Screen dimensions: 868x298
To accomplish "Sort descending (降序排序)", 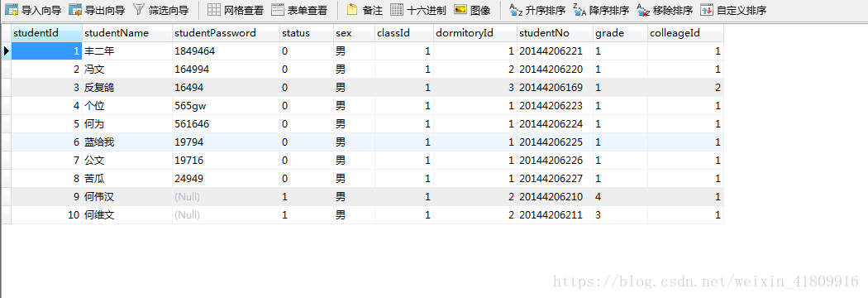I will pos(601,10).
